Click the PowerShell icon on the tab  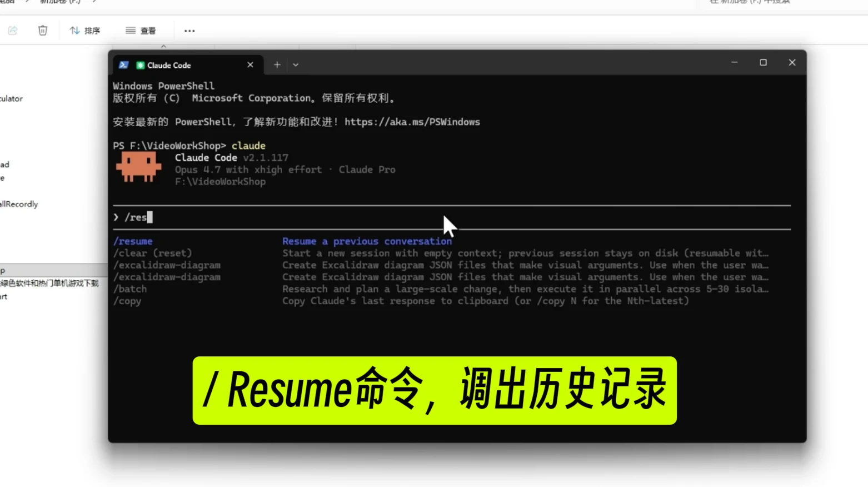tap(124, 65)
